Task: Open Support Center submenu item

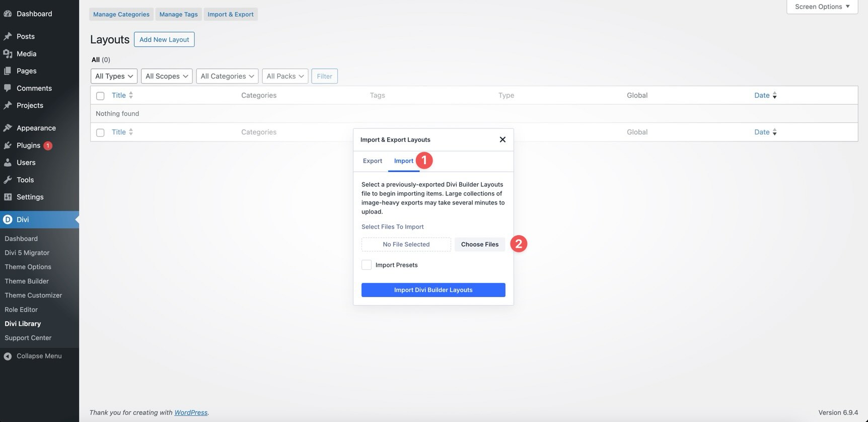Action: tap(28, 338)
